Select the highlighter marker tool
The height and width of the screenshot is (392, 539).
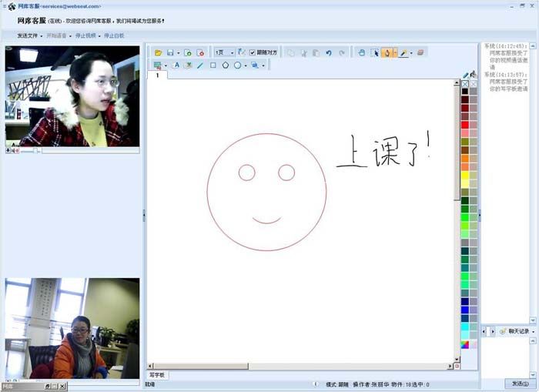pos(403,52)
